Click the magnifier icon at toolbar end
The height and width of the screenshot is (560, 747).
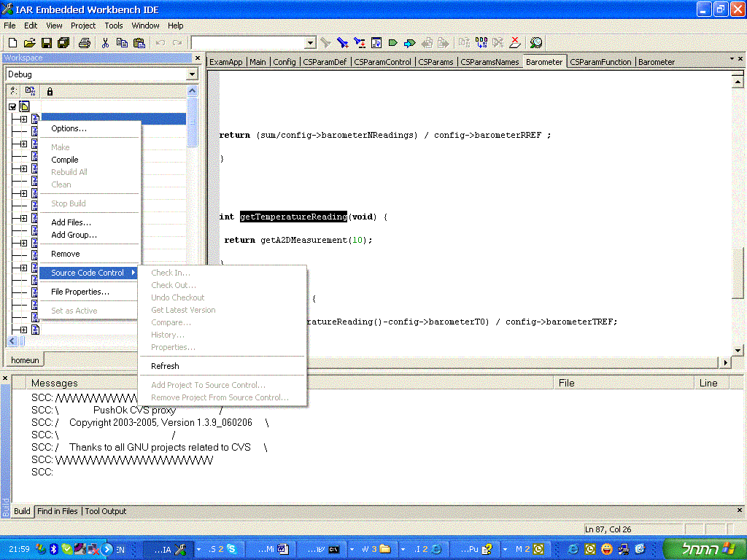click(536, 43)
